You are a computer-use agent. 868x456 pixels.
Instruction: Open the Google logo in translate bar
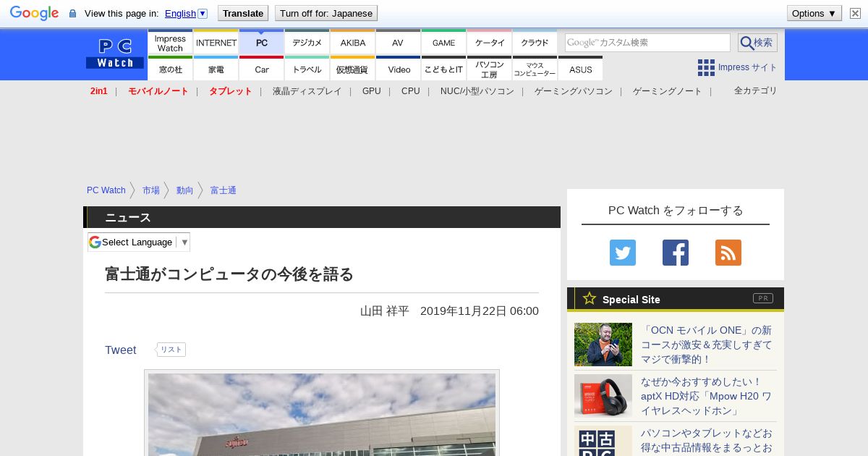click(x=34, y=13)
